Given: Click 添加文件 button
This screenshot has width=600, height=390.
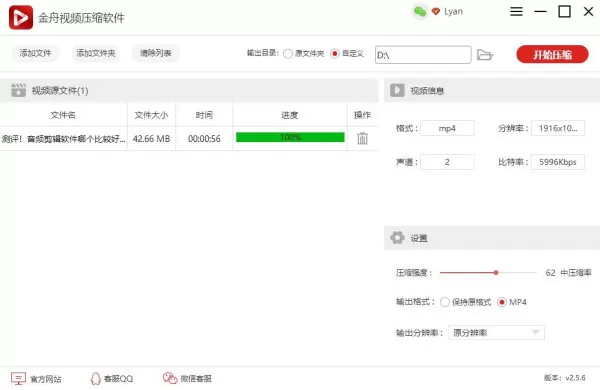Looking at the screenshot, I should tap(35, 53).
